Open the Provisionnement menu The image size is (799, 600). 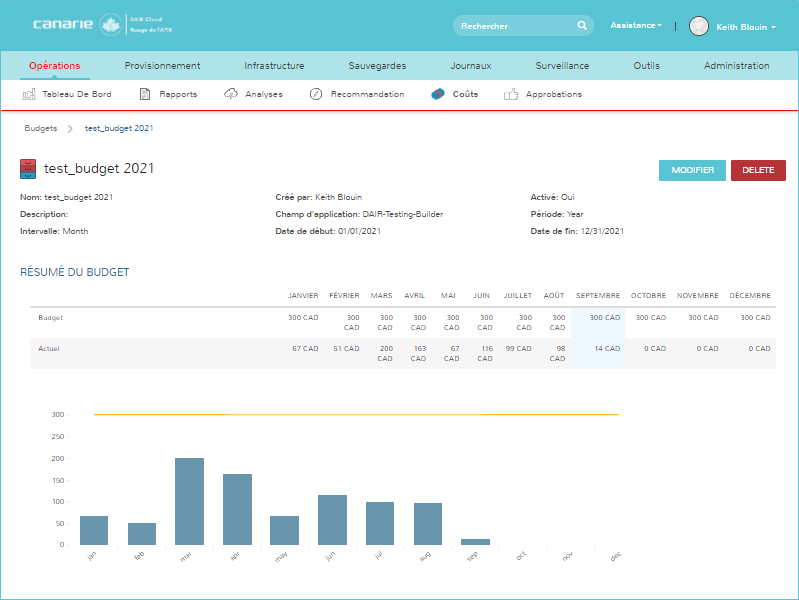click(162, 66)
